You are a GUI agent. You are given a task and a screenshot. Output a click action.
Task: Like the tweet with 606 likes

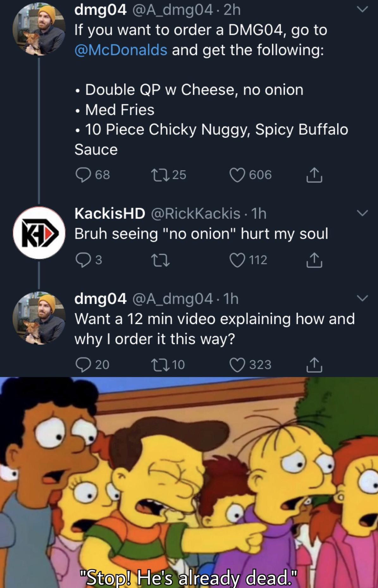coord(237,175)
